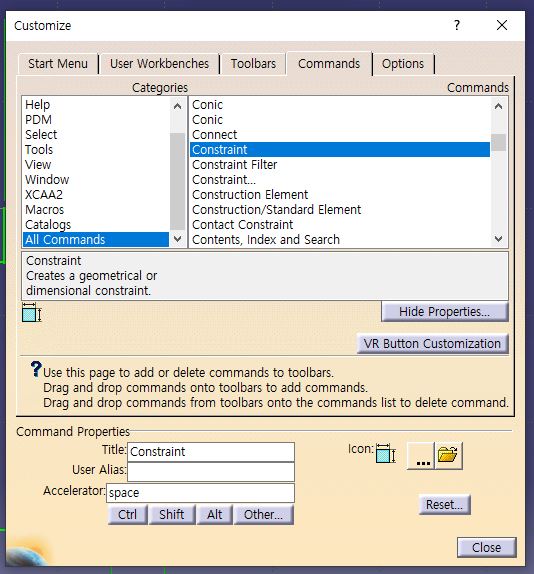
Task: Click the Constraint icon preview below description
Action: click(x=32, y=313)
